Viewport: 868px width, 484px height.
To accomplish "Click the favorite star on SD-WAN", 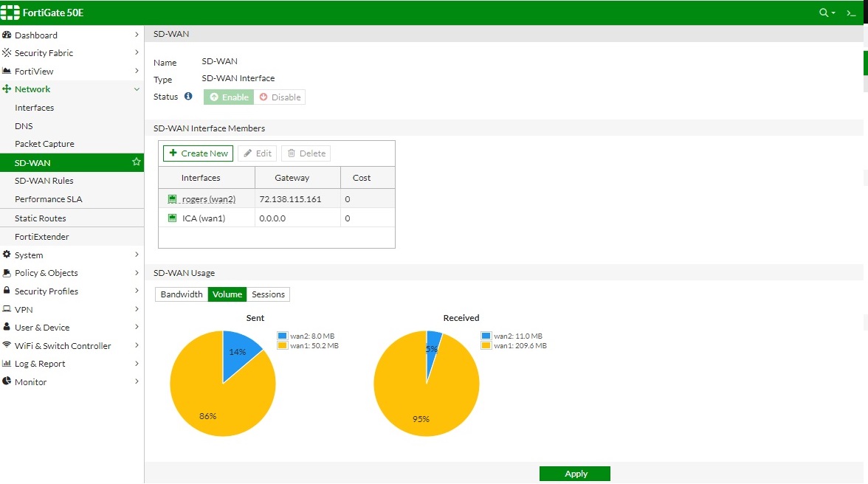I will (136, 162).
